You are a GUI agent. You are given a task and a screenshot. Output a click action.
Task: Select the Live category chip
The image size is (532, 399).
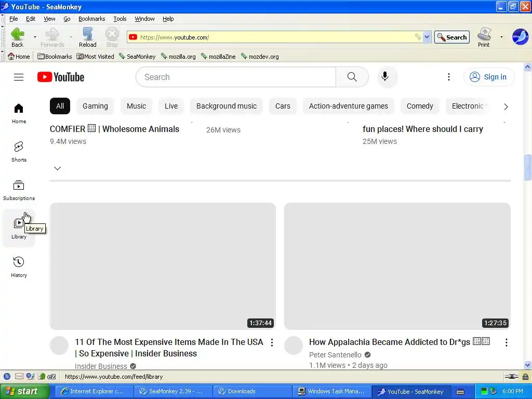171,106
